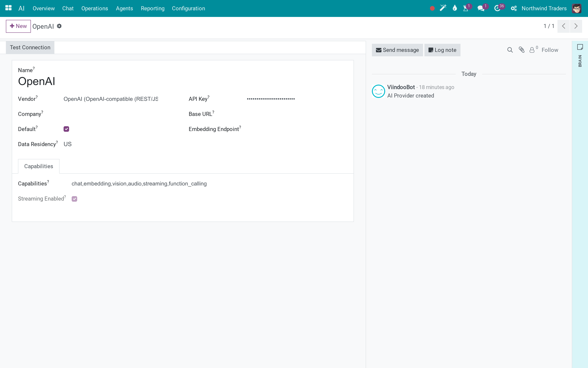This screenshot has width=588, height=368.
Task: Search messages with the magnifier icon
Action: [510, 50]
